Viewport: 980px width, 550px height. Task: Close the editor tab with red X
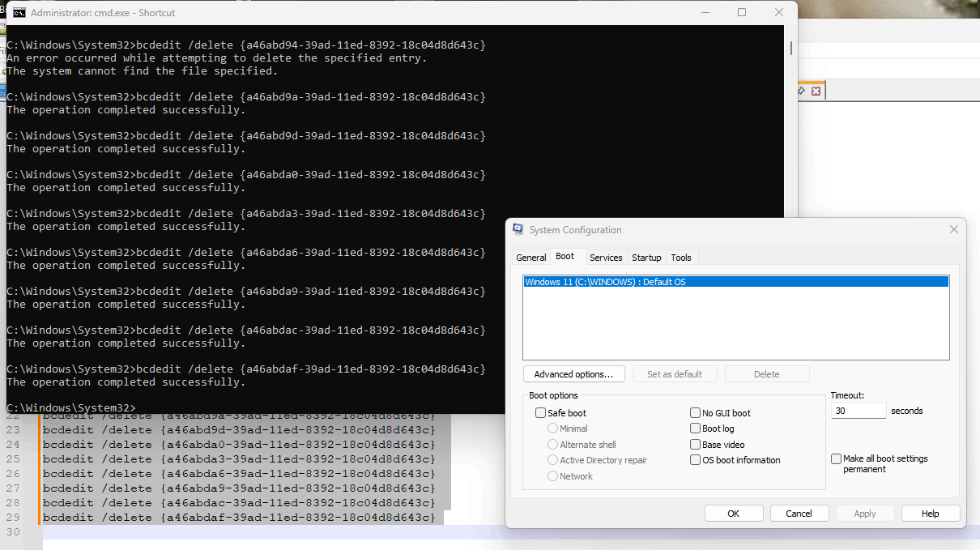(x=816, y=91)
